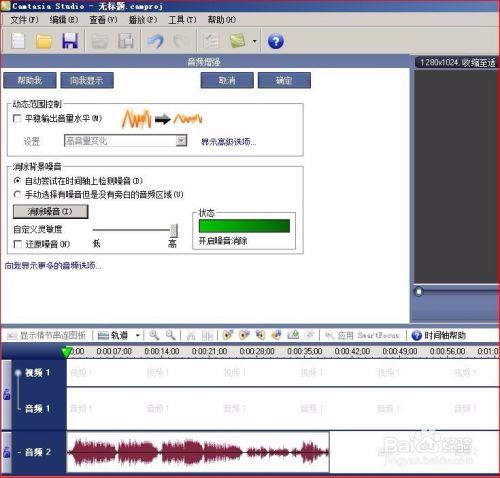The width and height of the screenshot is (500, 478).
Task: Select 自动尝试在时间轴上检测噪音 radio option
Action: (x=17, y=181)
